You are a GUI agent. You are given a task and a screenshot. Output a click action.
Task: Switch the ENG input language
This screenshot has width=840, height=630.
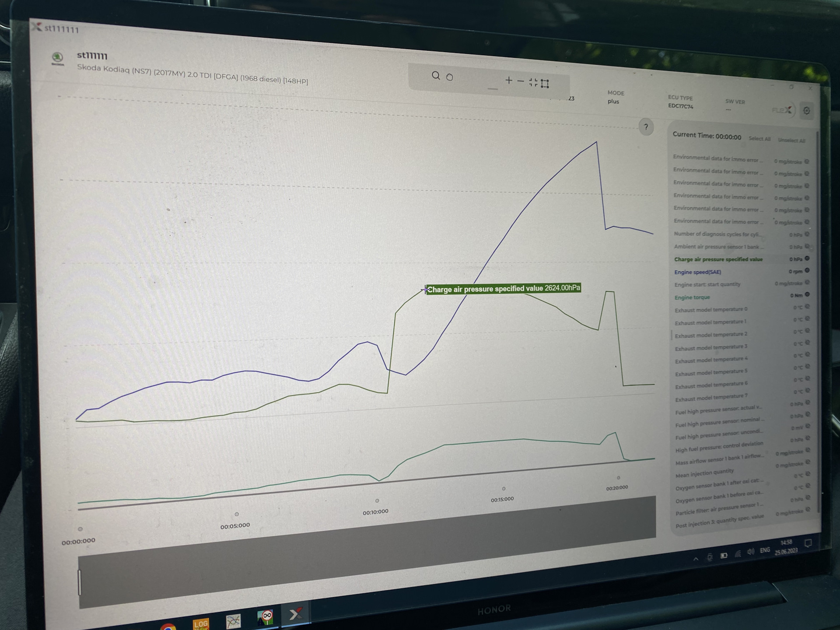pos(765,550)
